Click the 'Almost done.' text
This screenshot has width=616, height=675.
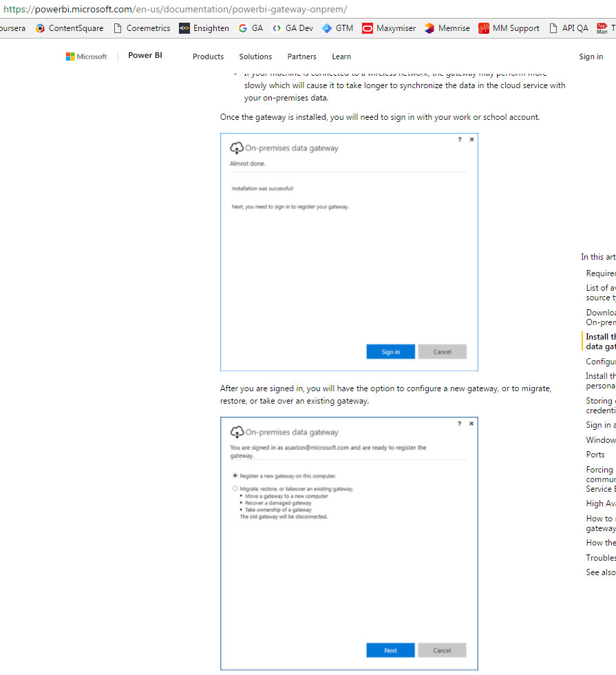click(x=247, y=164)
